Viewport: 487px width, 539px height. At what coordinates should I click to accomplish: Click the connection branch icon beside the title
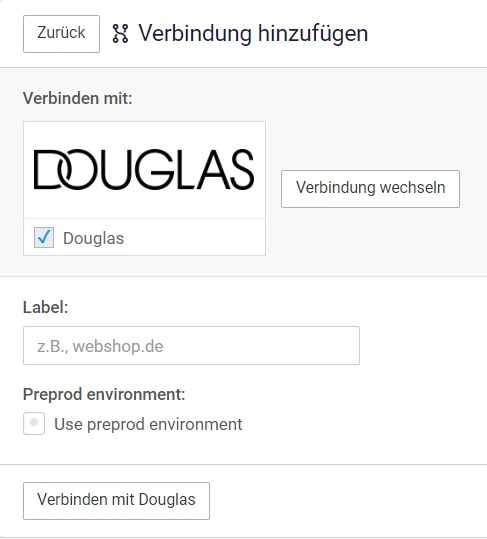120,33
